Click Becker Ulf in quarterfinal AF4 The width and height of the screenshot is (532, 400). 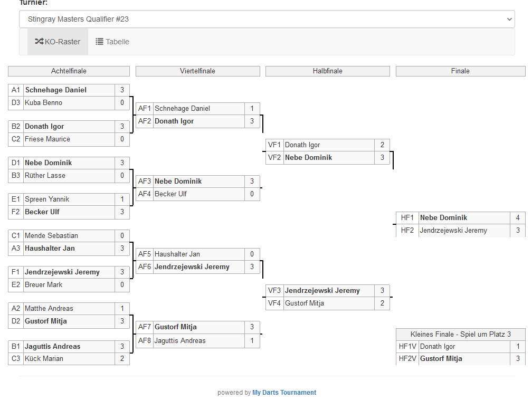coord(170,194)
